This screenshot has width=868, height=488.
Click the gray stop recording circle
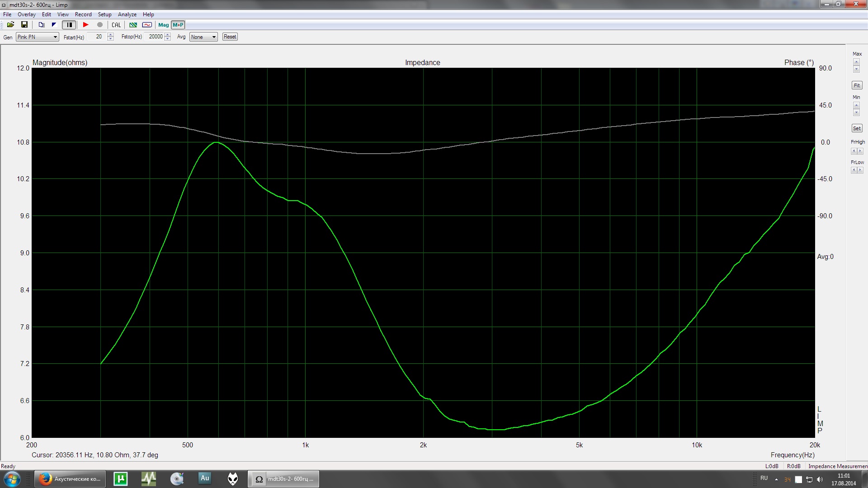tap(100, 25)
